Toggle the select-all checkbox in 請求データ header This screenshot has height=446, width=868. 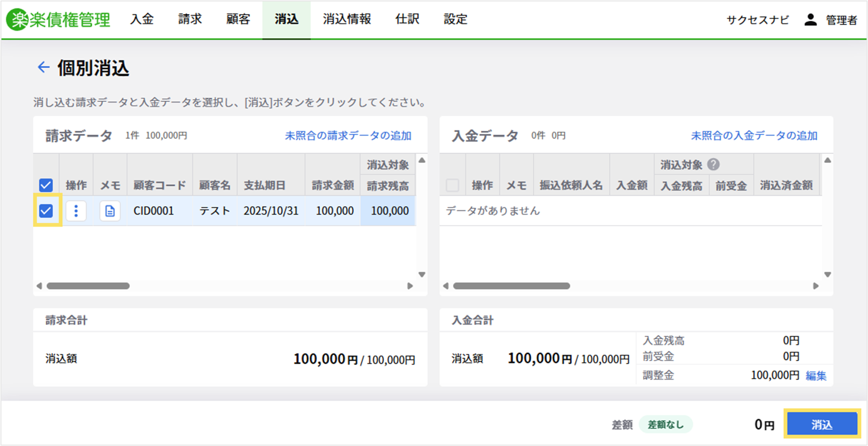tap(46, 185)
